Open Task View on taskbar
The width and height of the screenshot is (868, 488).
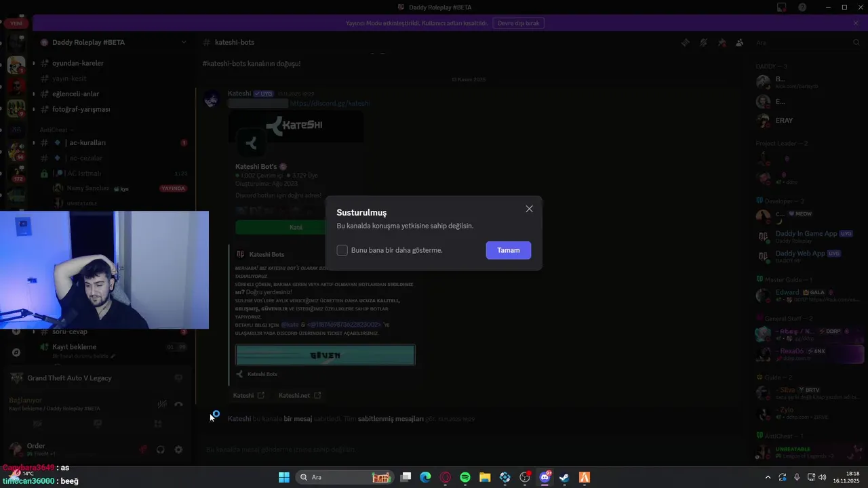pyautogui.click(x=406, y=477)
